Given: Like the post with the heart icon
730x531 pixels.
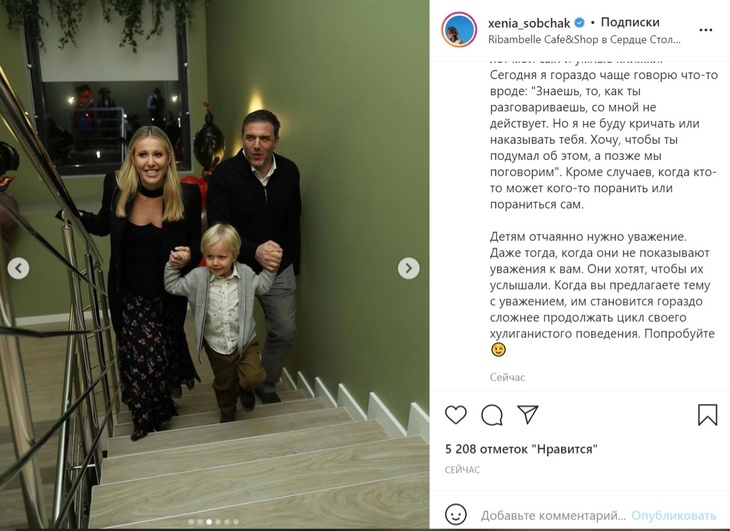Looking at the screenshot, I should pos(455,414).
